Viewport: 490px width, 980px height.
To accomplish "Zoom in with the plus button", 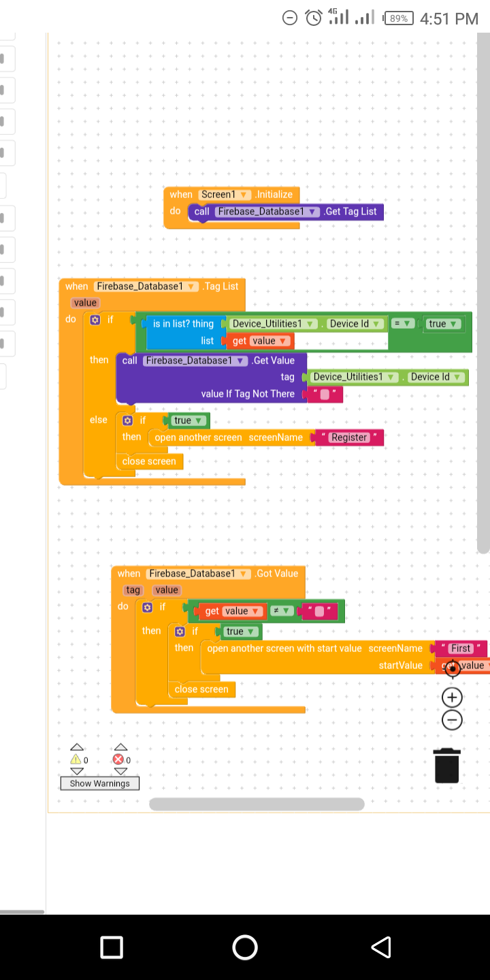I will pos(453,697).
